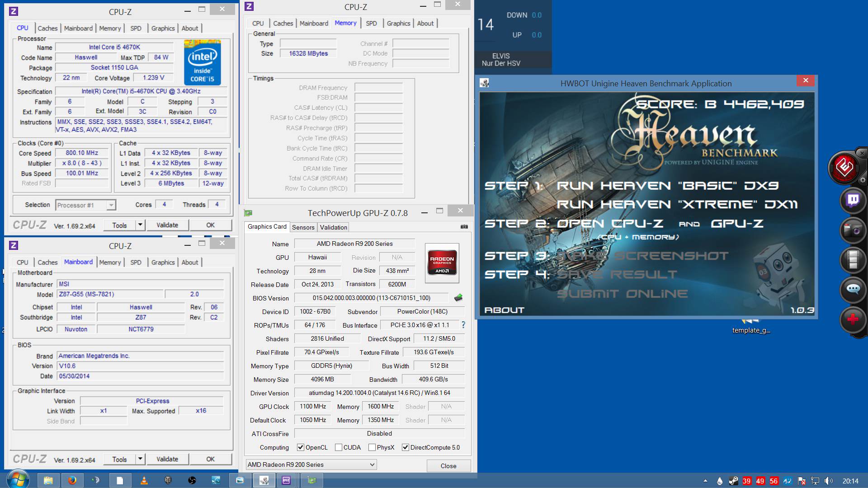
Task: Click Run Heaven Basic DX9 link
Action: [x=667, y=186]
